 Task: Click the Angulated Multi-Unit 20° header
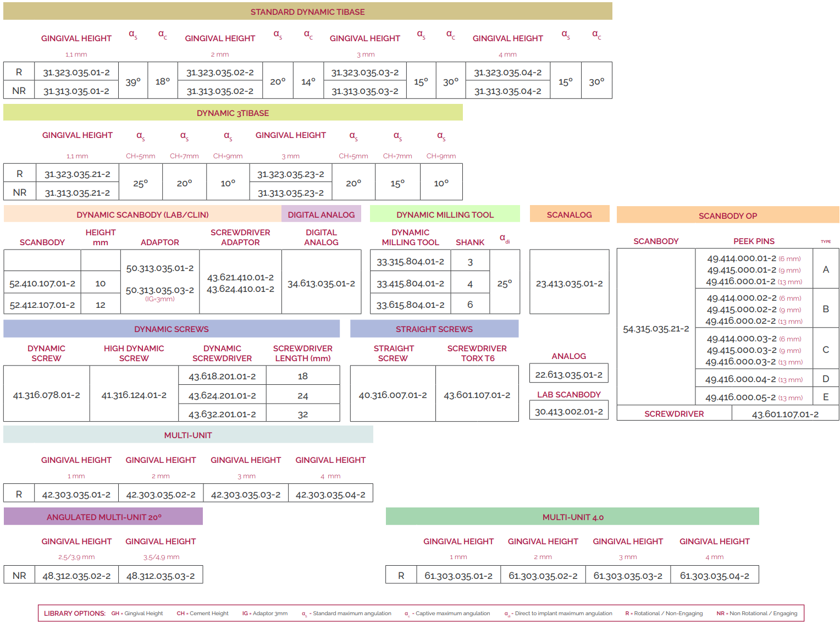click(104, 517)
